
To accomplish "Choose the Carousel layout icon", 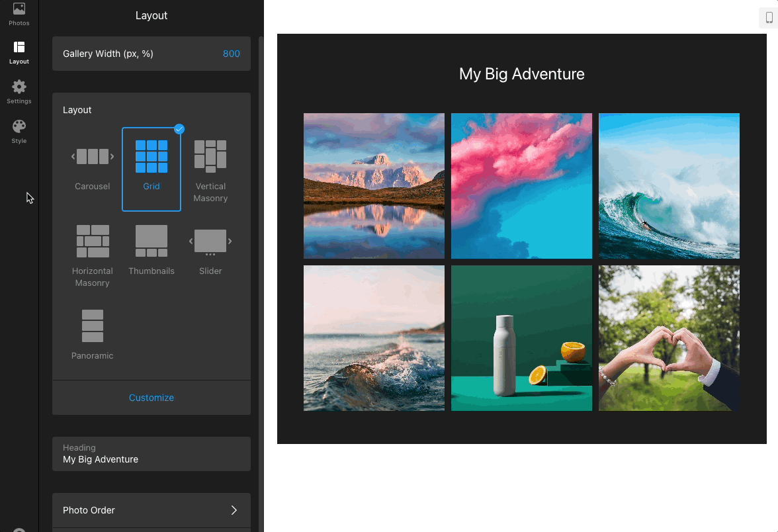I will [93, 156].
